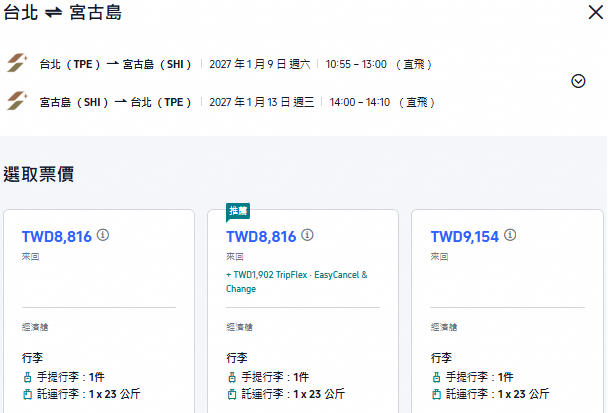Click 經濟艙 label in TWD9,154 card
This screenshot has height=413, width=608.
[x=444, y=327]
